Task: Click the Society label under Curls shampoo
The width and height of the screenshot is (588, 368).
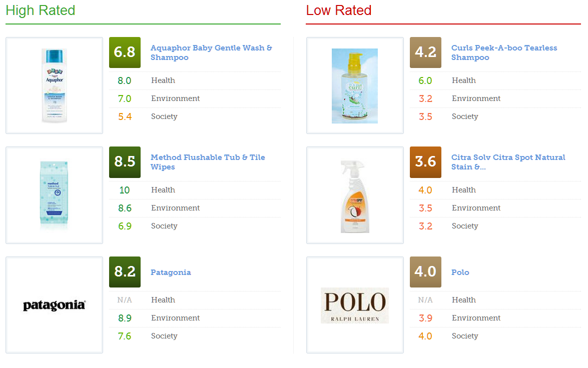Action: click(465, 116)
